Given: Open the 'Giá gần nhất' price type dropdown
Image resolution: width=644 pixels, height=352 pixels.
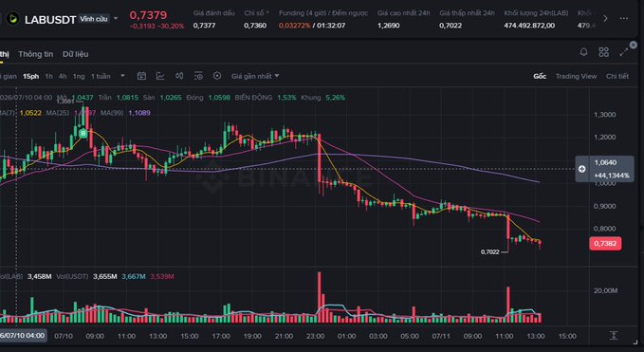Looking at the screenshot, I should (x=255, y=76).
